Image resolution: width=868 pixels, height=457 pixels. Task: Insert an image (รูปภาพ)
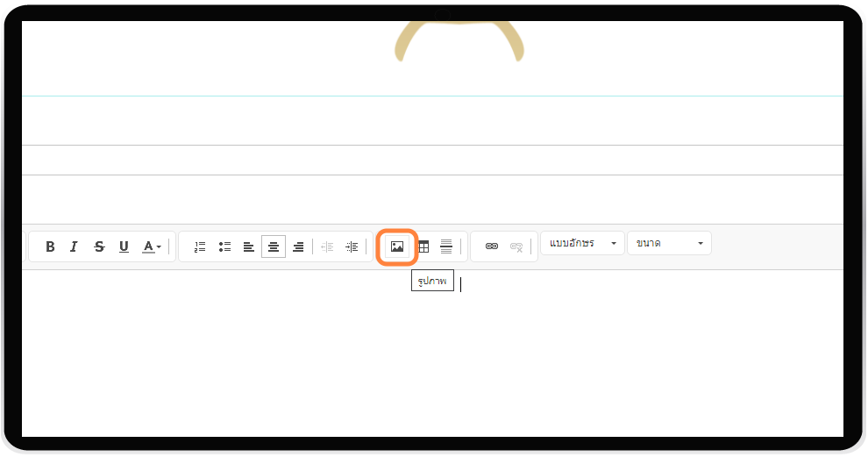[397, 246]
